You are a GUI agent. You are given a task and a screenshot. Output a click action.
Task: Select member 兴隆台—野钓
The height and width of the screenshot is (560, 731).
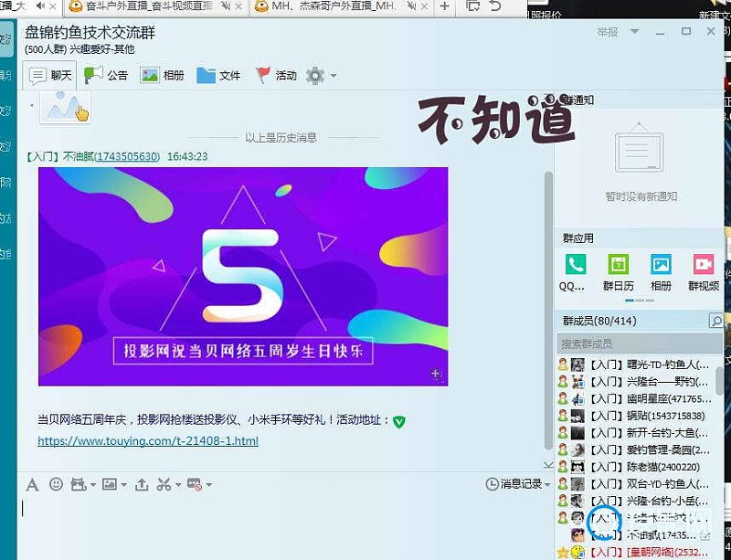[x=634, y=382]
